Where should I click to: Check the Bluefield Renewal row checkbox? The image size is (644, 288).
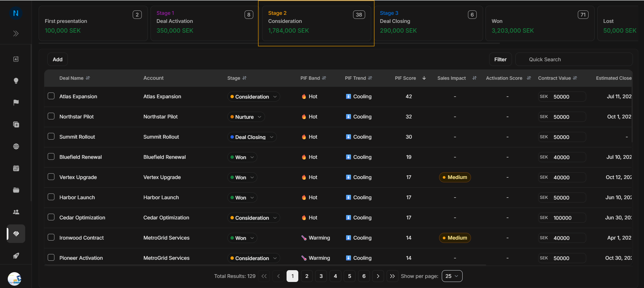(x=51, y=157)
